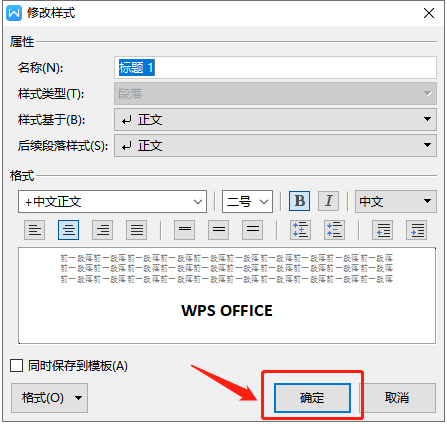Click the increase indent icon
This screenshot has width=447, height=424.
point(416,230)
